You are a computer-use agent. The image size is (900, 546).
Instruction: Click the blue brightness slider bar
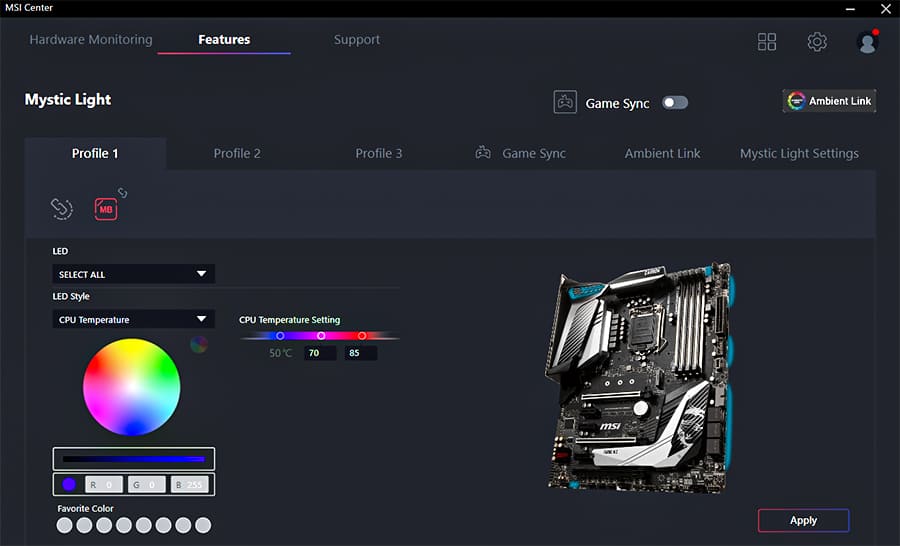tap(133, 459)
